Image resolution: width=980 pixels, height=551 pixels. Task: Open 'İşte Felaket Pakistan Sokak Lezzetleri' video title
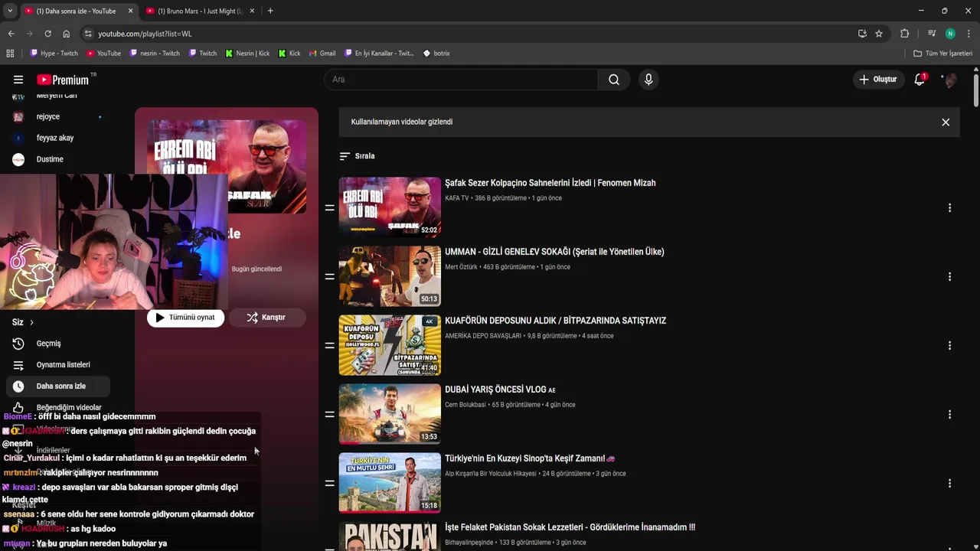tap(570, 527)
